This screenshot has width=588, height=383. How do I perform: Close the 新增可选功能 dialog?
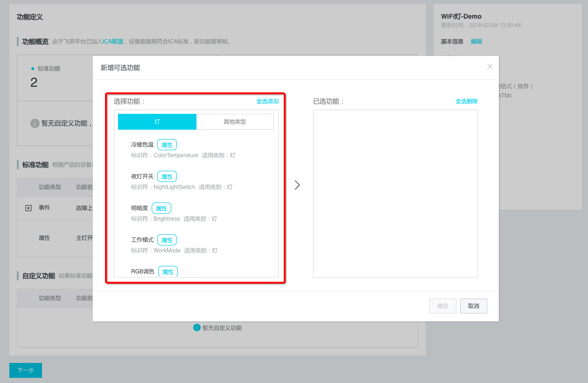pos(490,67)
